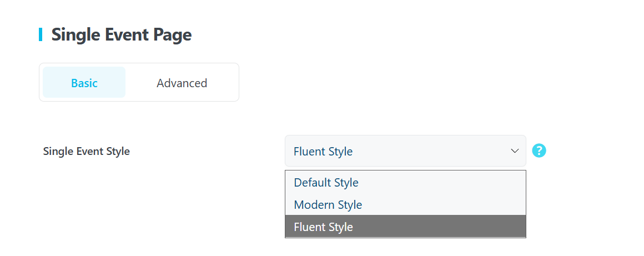Click the word Style in Default Style

pos(343,182)
